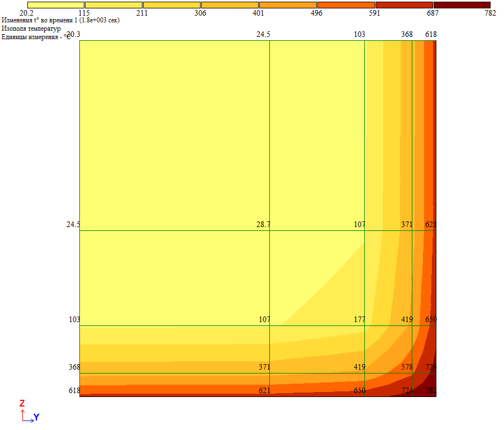The image size is (504, 430).
Task: Click the legend swatch between 306 and 401
Action: (230, 4)
